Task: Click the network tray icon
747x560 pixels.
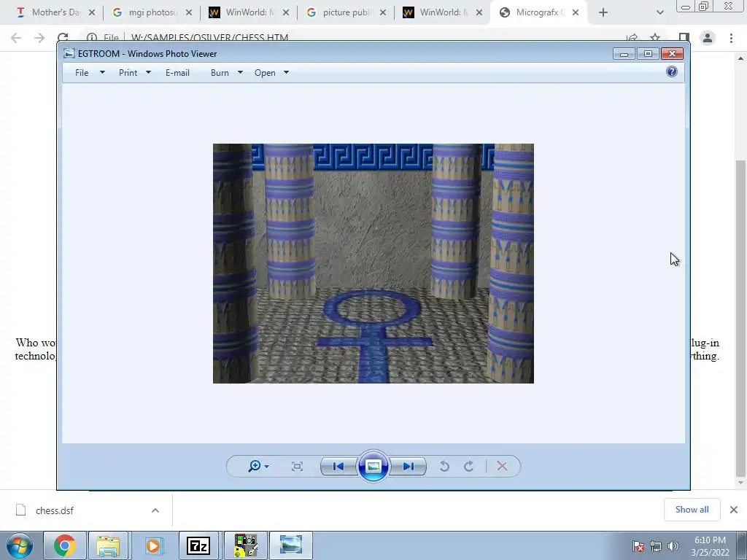Action: tap(656, 546)
